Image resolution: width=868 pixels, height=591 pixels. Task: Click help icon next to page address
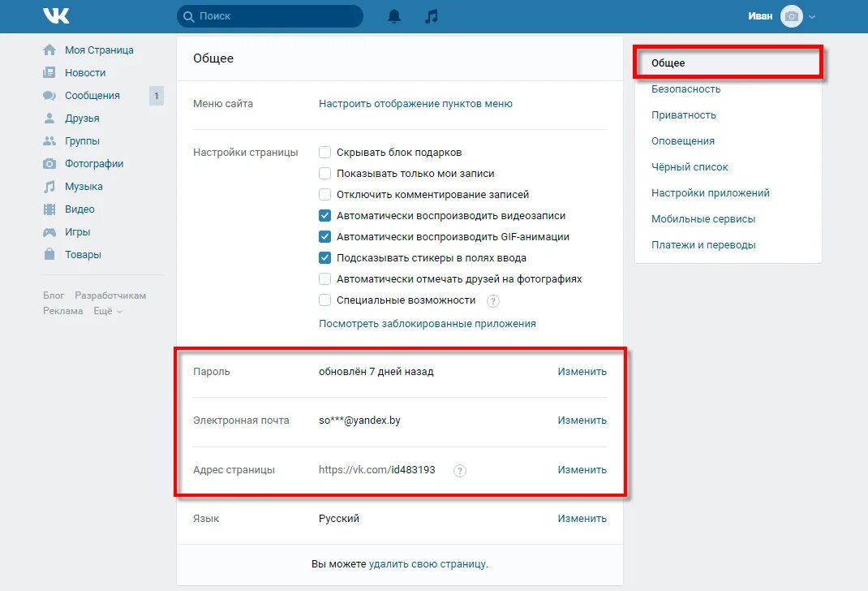tap(459, 470)
